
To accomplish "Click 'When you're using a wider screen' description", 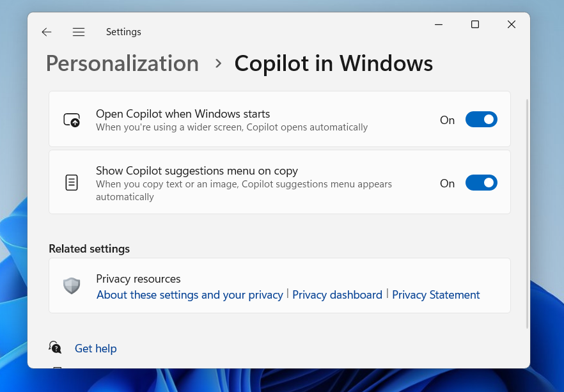I will 231,127.
